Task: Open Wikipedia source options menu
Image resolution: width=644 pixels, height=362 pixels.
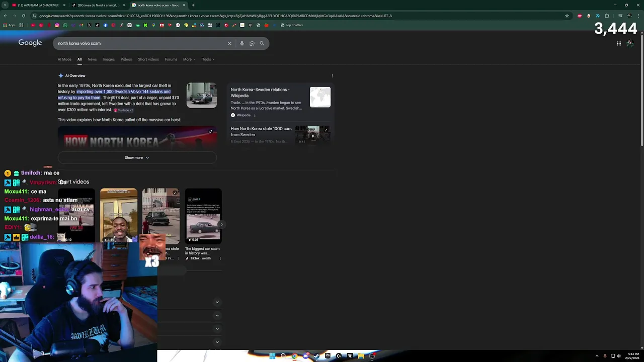Action: (255, 115)
